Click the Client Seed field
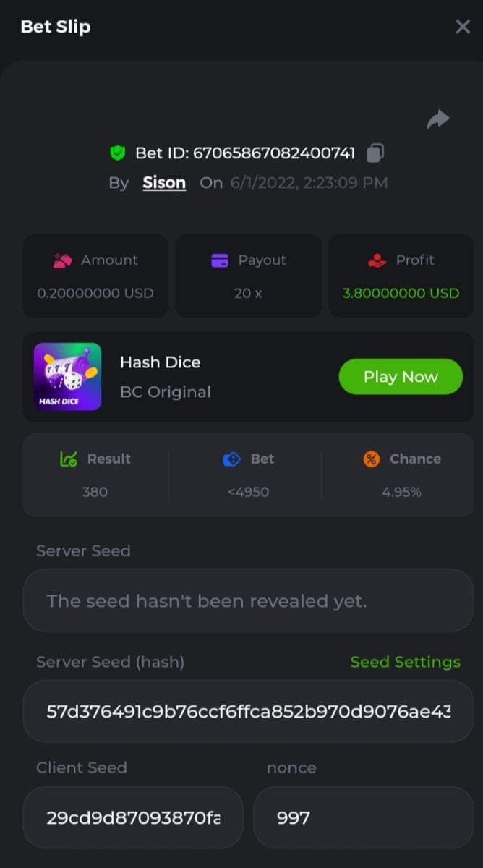 [x=133, y=817]
